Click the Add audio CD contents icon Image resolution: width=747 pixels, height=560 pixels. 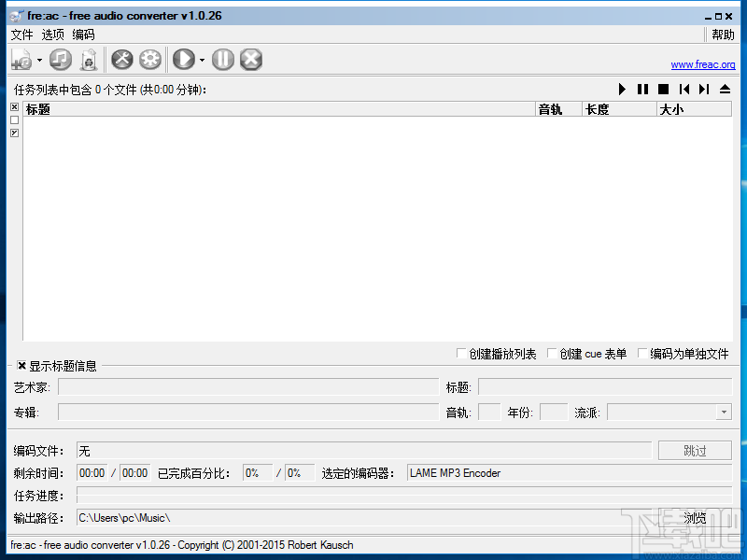coord(60,59)
